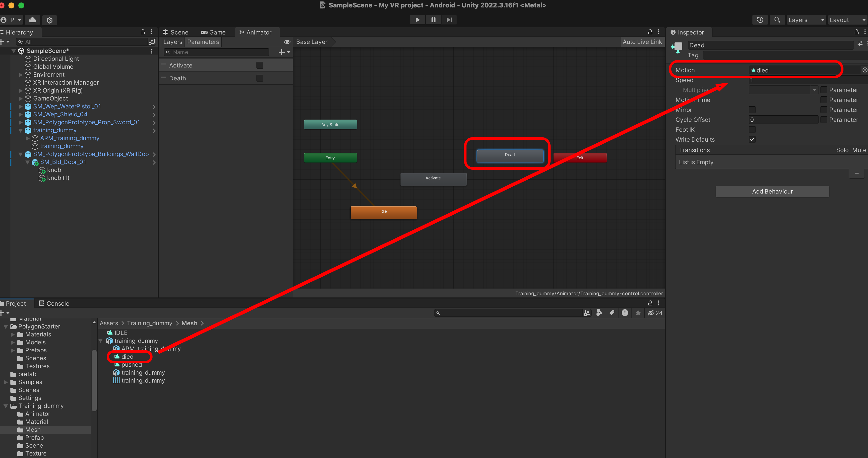Switch to the Scene tab
Image resolution: width=868 pixels, height=458 pixels.
(x=176, y=32)
